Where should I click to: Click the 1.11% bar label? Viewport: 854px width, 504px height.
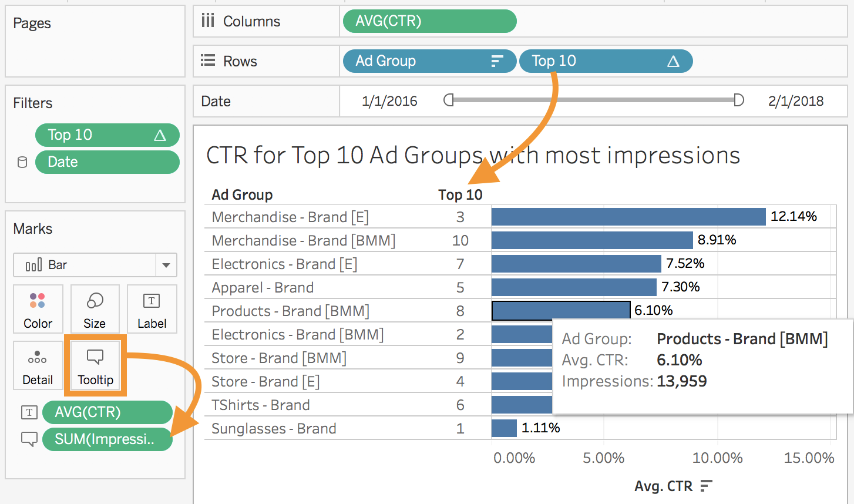click(541, 428)
